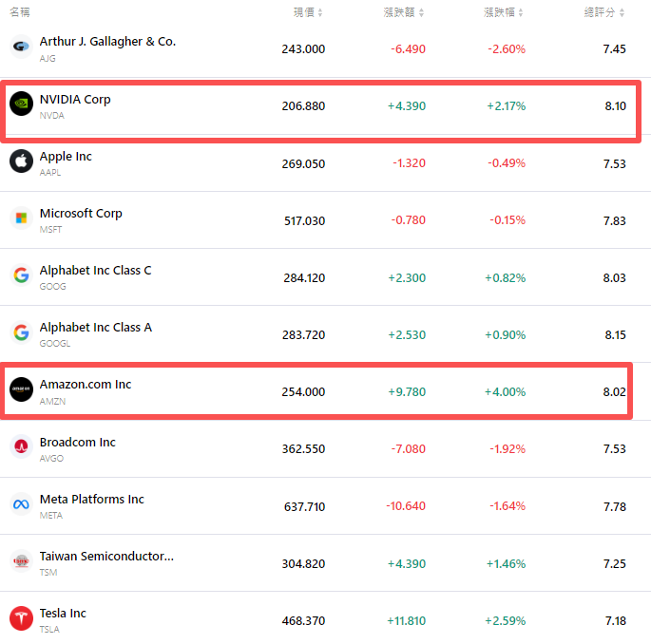
Task: Click the Arthur J. Gallagher logo icon
Action: point(21,47)
